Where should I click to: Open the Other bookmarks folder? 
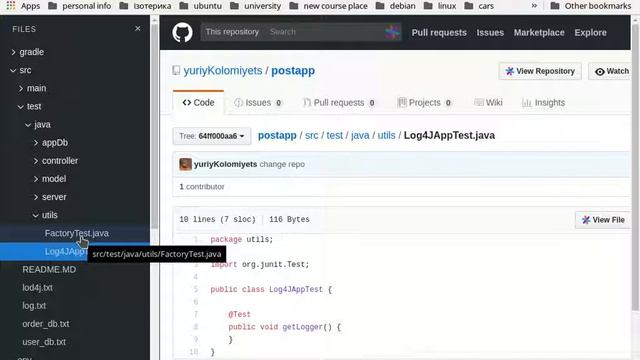(x=591, y=6)
